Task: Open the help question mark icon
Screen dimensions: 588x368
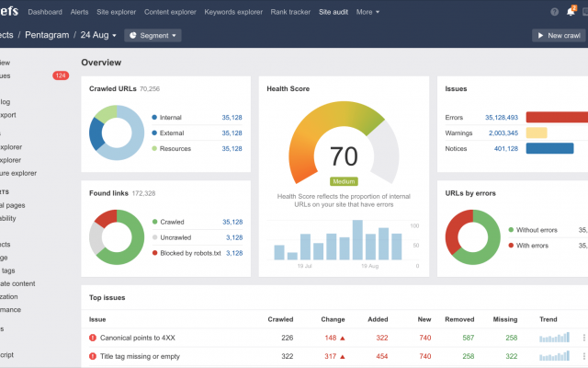Action: [555, 12]
